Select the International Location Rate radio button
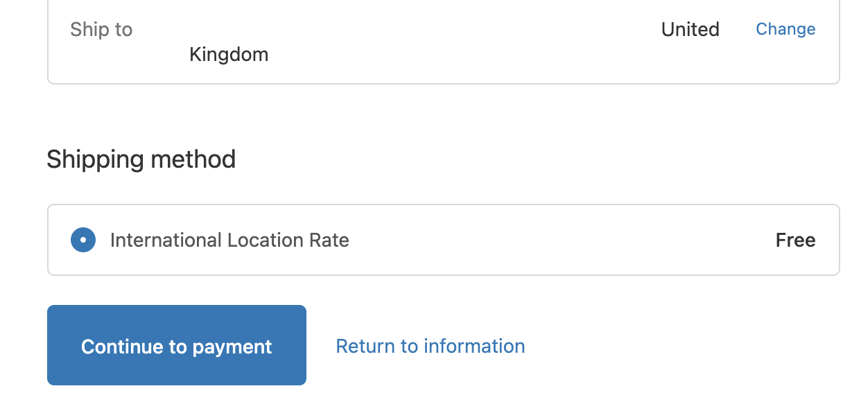This screenshot has width=868, height=420. click(x=83, y=240)
